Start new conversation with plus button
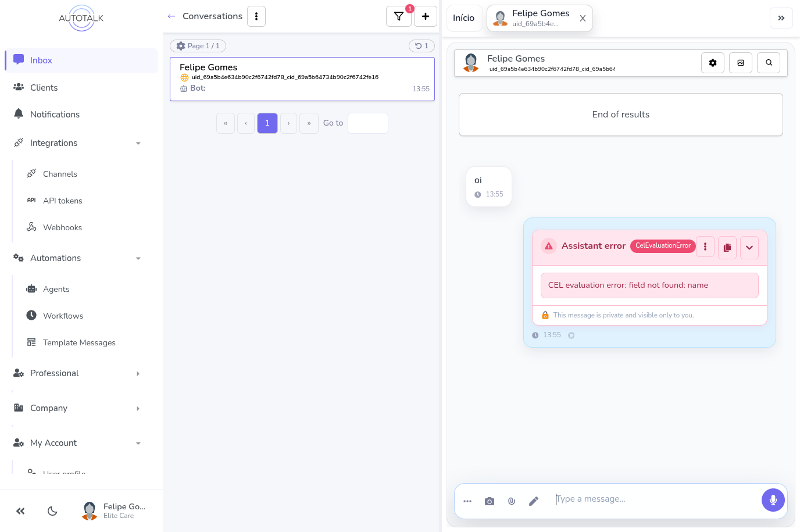The width and height of the screenshot is (800, 532). (x=426, y=16)
